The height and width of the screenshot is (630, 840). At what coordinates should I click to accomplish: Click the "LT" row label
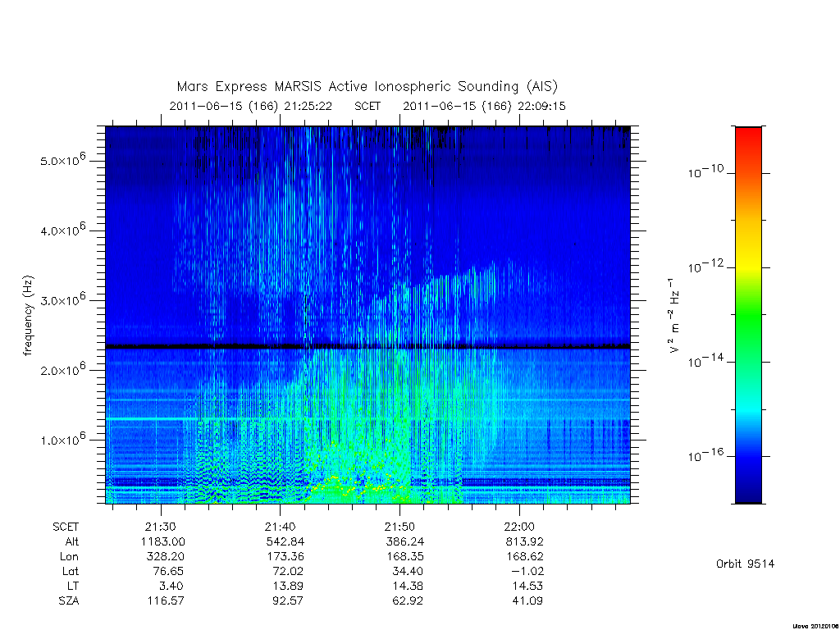click(x=72, y=586)
